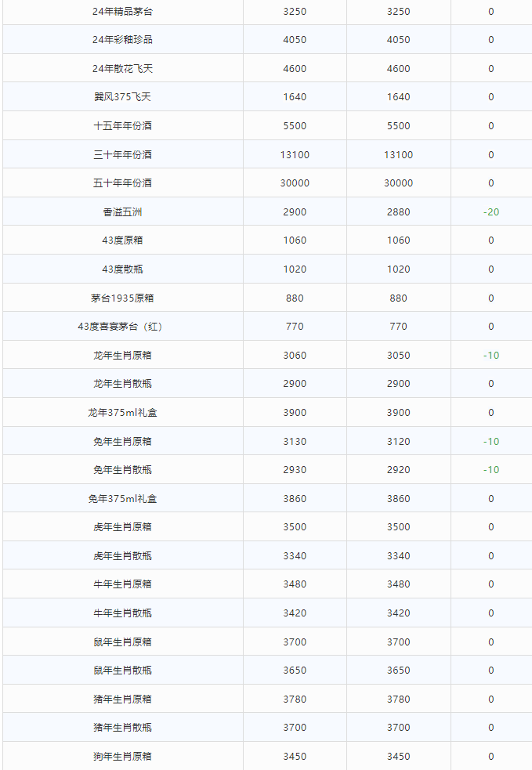Select the 43度喜宴茅台（红）name cell

pos(122,327)
